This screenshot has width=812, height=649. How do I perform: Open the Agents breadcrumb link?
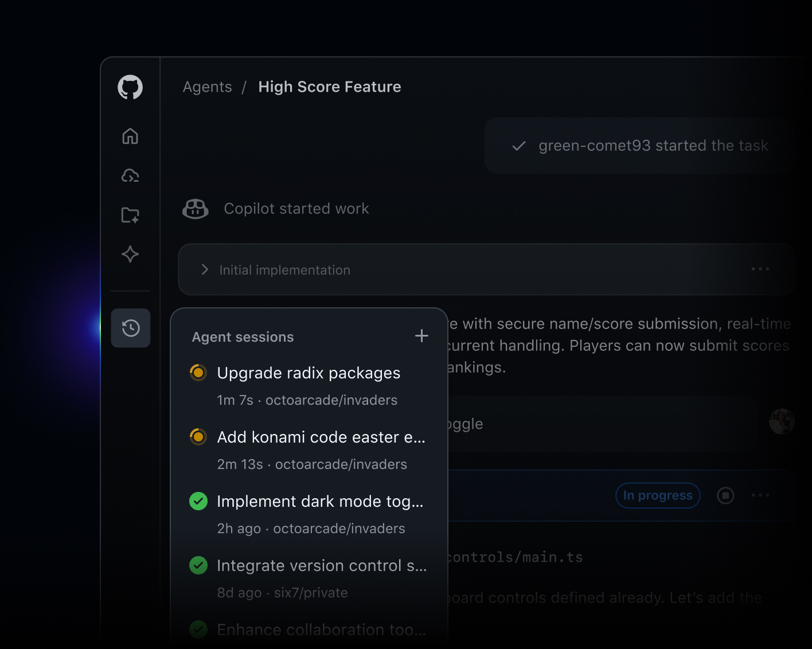[x=207, y=87]
